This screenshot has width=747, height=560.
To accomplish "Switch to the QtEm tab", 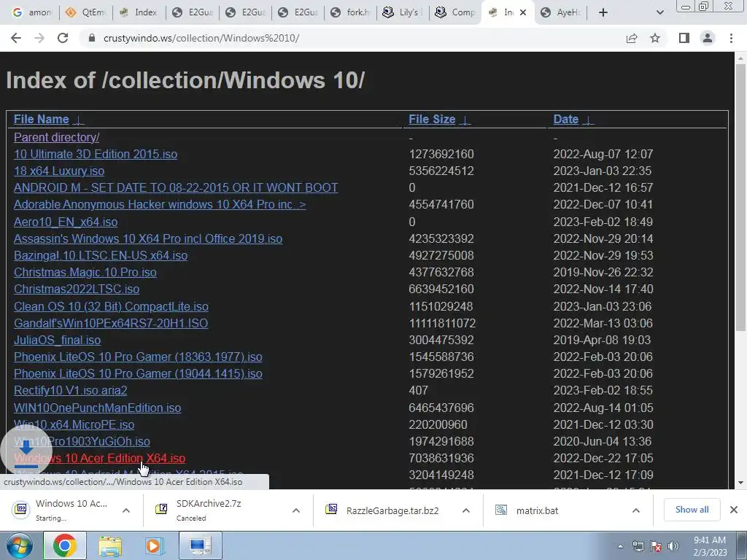I will coord(86,12).
